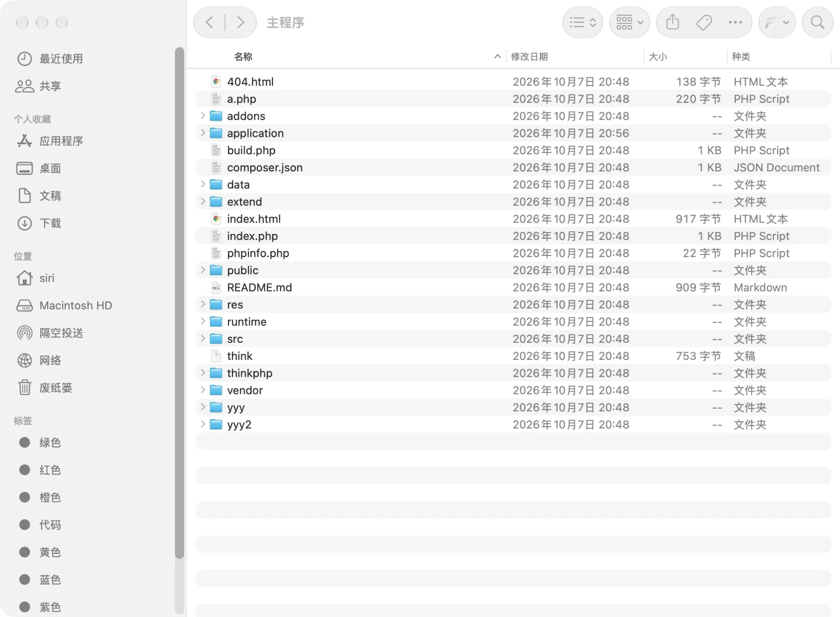Open Applications (应用程序) in sidebar
The image size is (840, 617).
(50, 141)
